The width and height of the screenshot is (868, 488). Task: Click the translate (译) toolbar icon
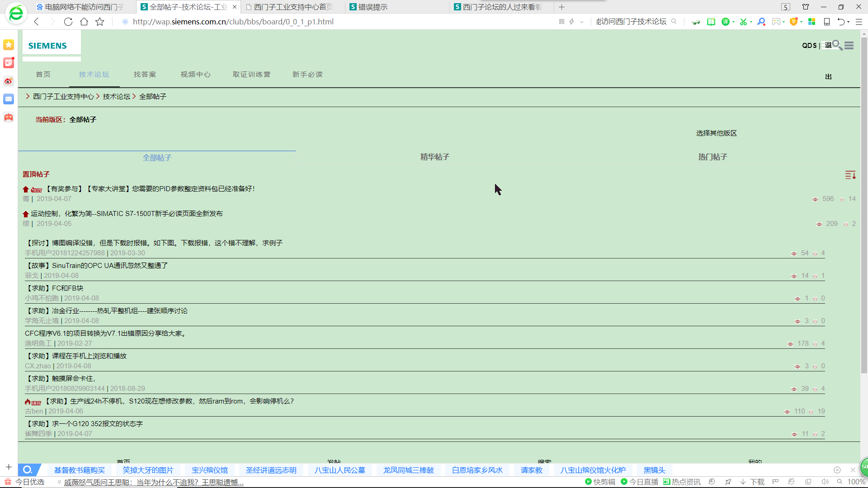pyautogui.click(x=725, y=22)
